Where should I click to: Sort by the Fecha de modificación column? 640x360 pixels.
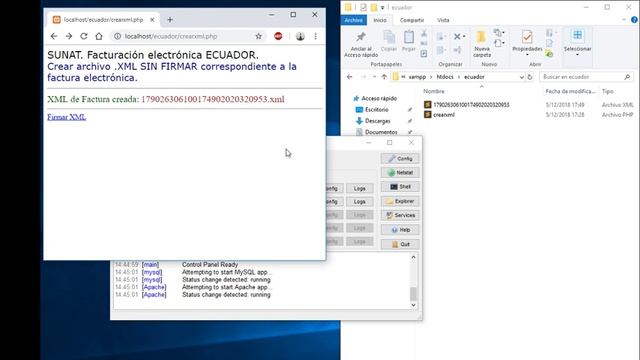[570, 91]
